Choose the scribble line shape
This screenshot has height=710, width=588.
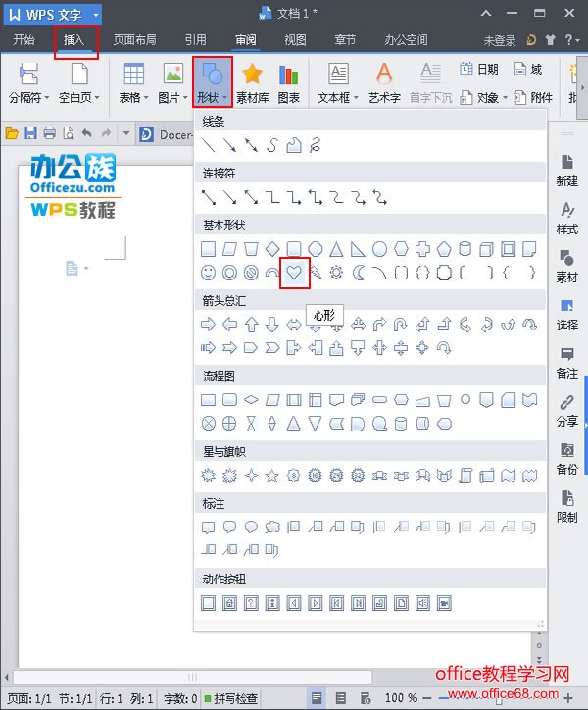click(316, 145)
